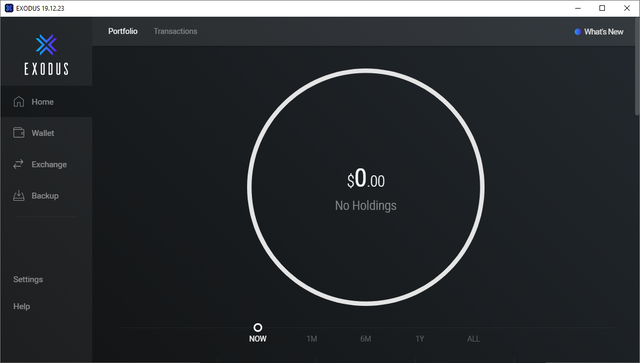Open Settings in the sidebar
The height and width of the screenshot is (363, 640).
28,279
